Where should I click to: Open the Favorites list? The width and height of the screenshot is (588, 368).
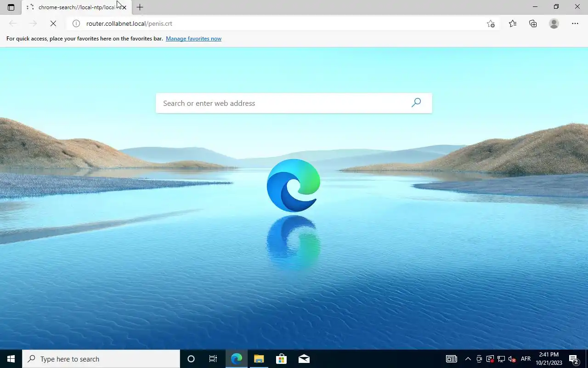coord(513,23)
